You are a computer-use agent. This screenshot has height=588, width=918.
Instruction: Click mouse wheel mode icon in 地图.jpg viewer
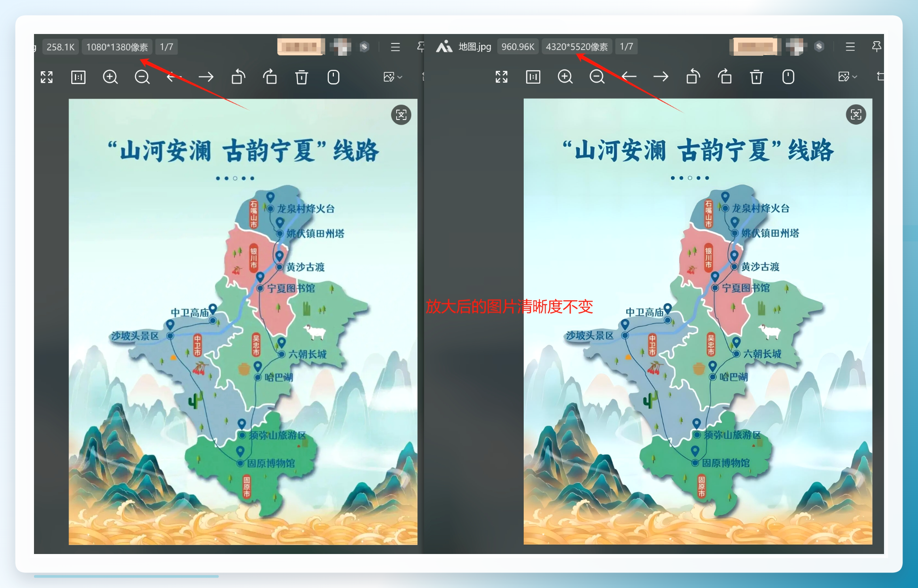788,77
